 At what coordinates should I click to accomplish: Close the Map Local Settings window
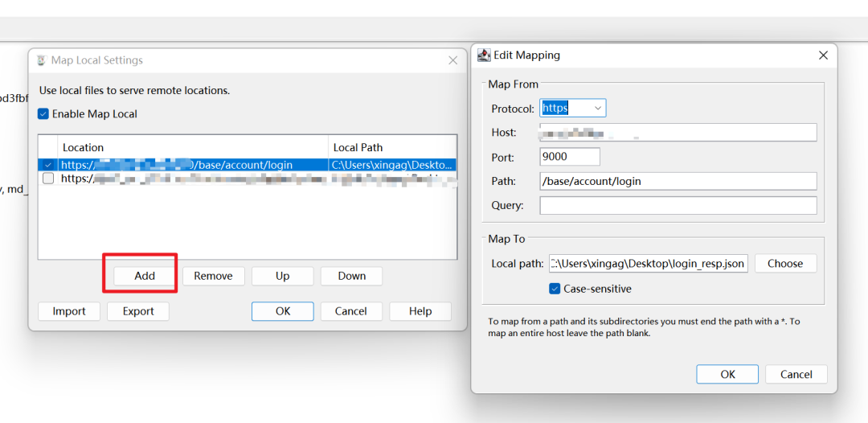click(452, 60)
